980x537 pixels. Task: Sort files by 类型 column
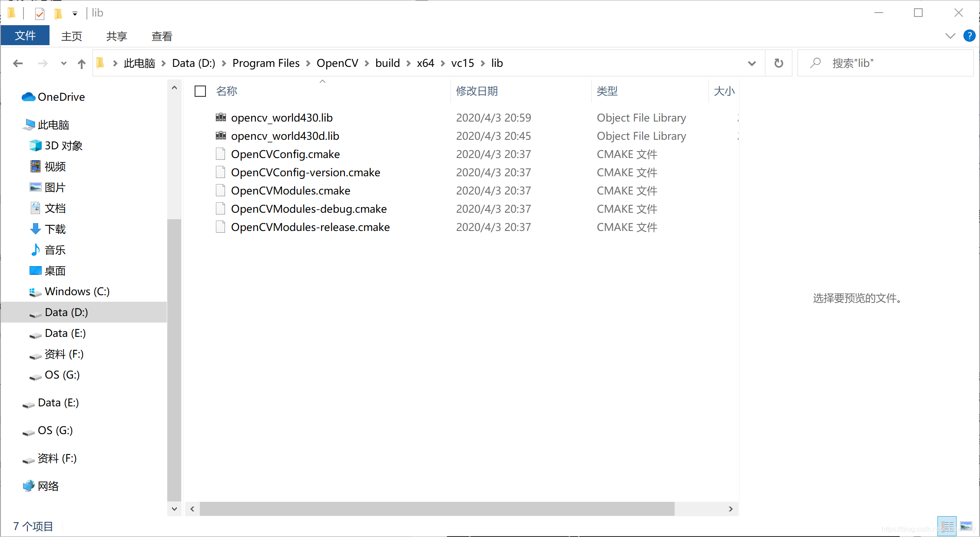tap(607, 91)
